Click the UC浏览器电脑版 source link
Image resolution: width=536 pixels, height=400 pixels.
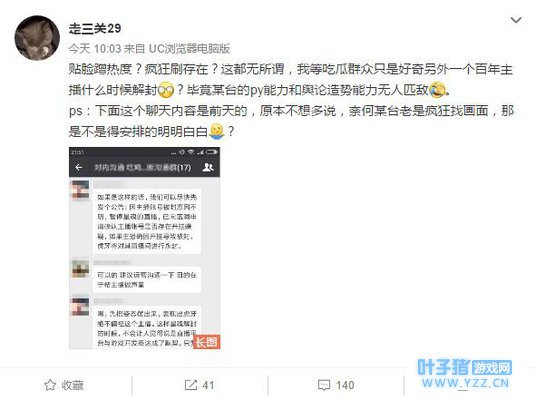click(189, 49)
